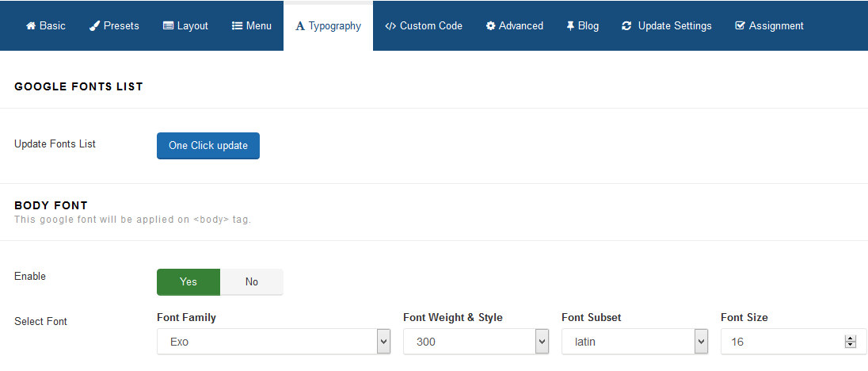Click the brush icon for Presets

coord(94,25)
